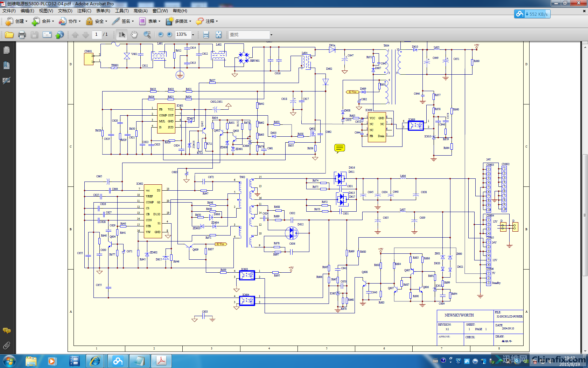Choose the Marquee Zoom tool
This screenshot has width=588, height=368.
pos(147,35)
